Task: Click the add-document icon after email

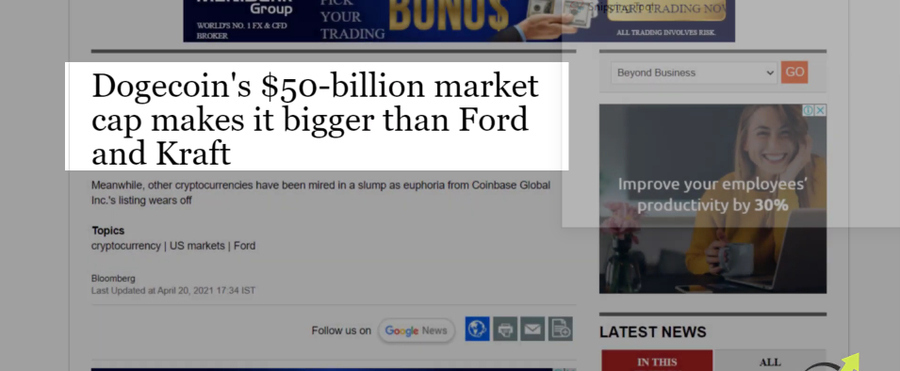Action: tap(560, 329)
